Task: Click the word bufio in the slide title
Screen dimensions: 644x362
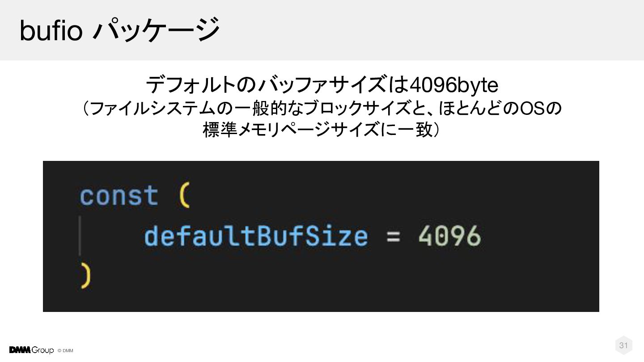Action: point(51,30)
